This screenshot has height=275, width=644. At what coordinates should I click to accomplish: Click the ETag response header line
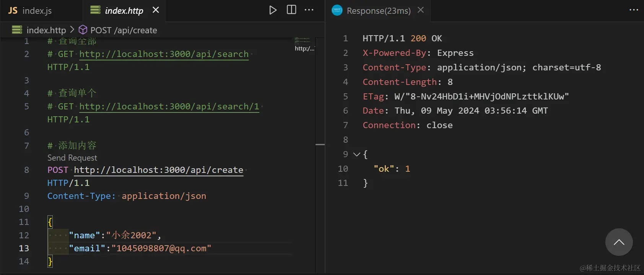(x=465, y=96)
